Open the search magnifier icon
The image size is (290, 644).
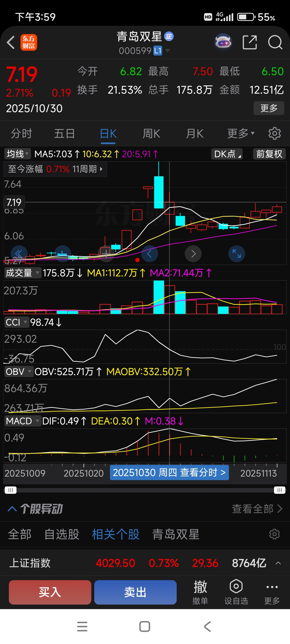click(275, 42)
